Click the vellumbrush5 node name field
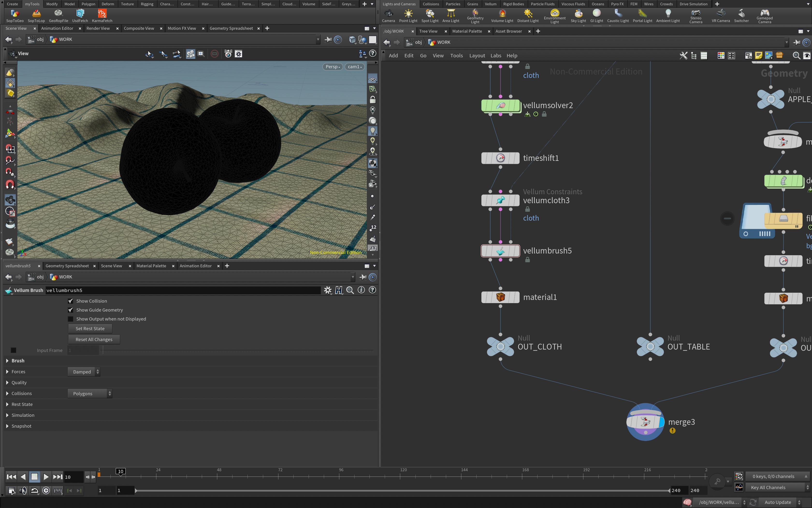Viewport: 812px width, 508px height. (183, 290)
